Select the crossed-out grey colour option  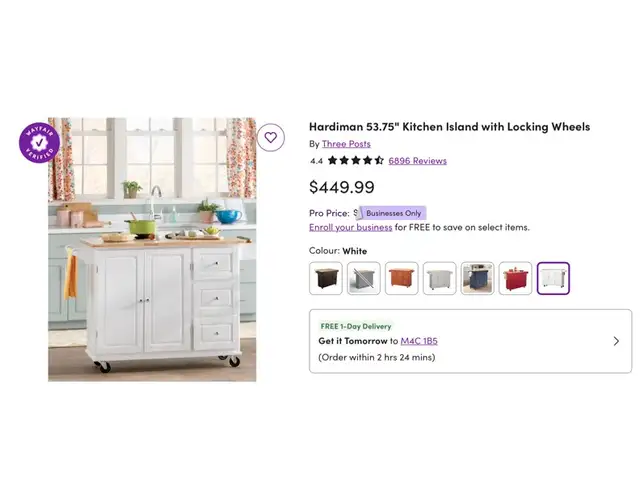click(364, 278)
